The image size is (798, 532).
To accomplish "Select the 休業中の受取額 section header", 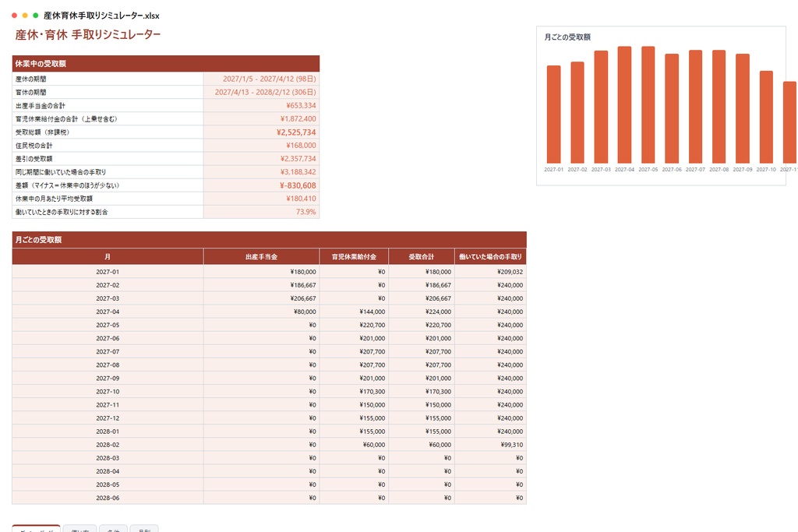I will [166, 64].
